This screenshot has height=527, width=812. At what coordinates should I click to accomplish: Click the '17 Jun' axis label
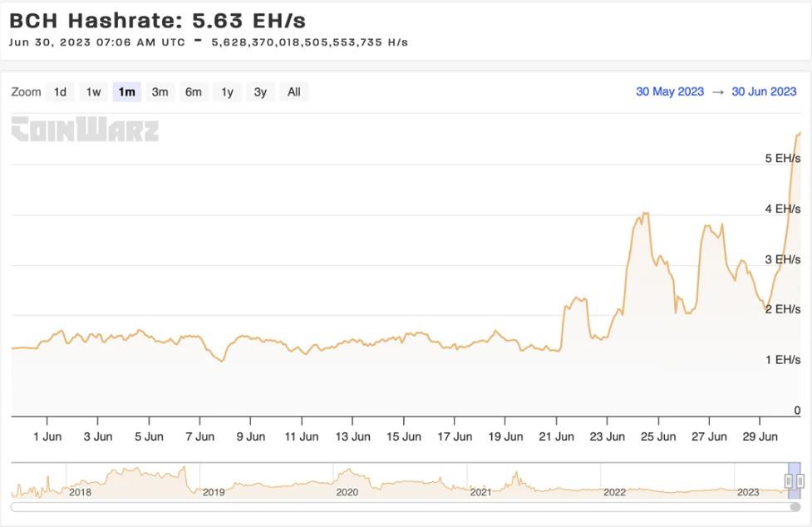(455, 437)
